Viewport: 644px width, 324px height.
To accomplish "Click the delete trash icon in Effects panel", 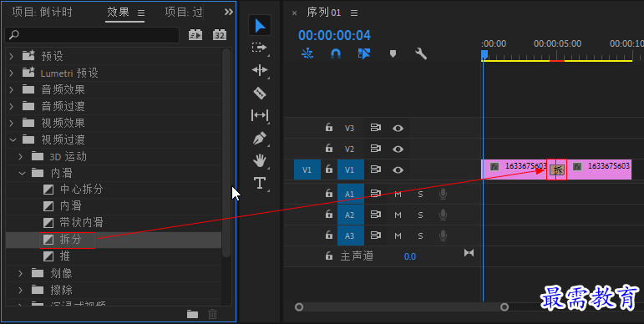I will pos(212,315).
